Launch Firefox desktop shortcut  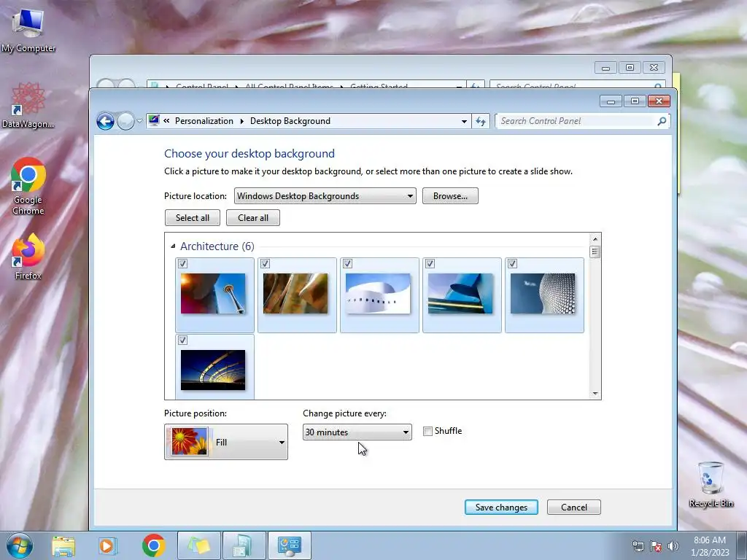28,256
